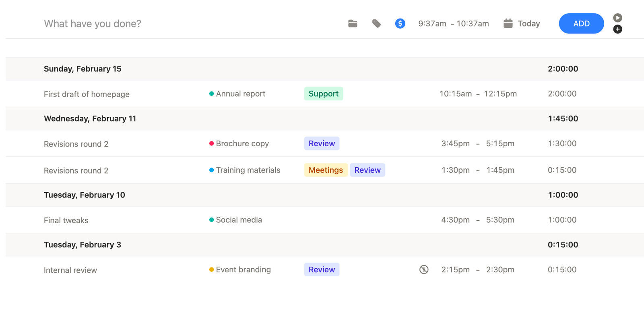
Task: Switch to timer mode play icon
Action: [617, 18]
